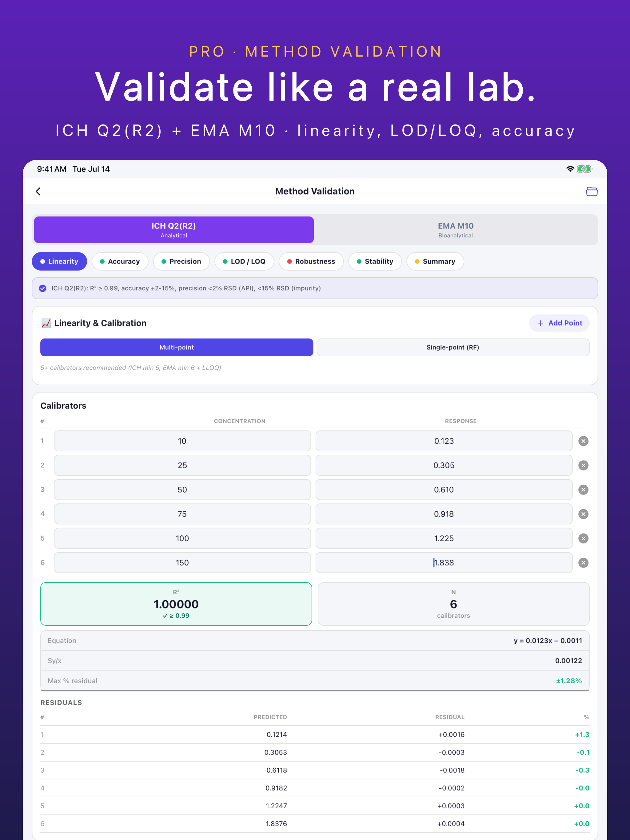
Task: Edit concentration field with value 50
Action: pos(182,489)
